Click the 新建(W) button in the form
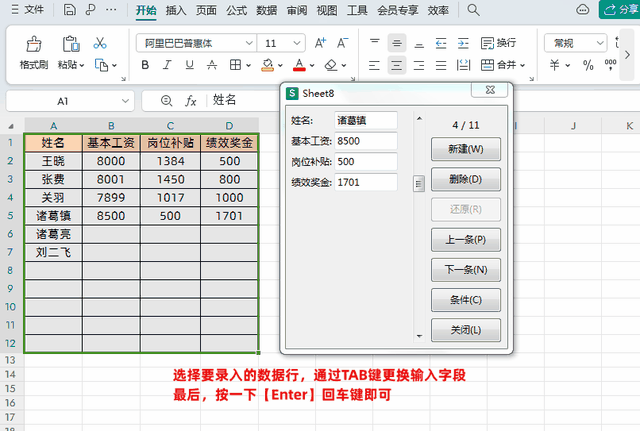Screen dimensions: 640x431 point(466,149)
